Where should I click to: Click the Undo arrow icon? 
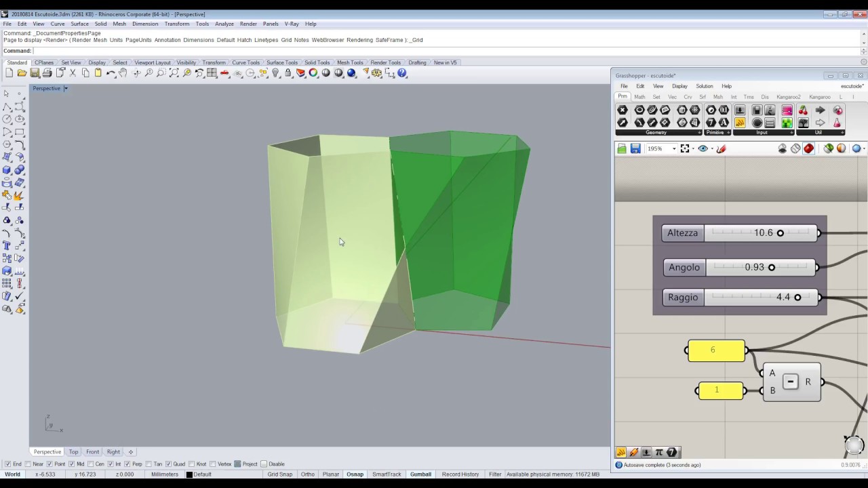(x=111, y=73)
